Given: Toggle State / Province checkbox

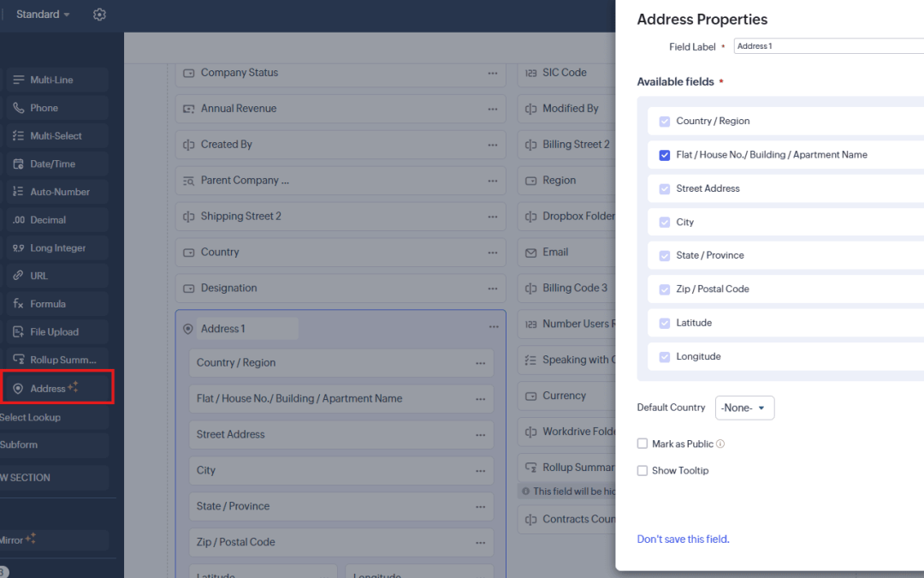Looking at the screenshot, I should (665, 256).
